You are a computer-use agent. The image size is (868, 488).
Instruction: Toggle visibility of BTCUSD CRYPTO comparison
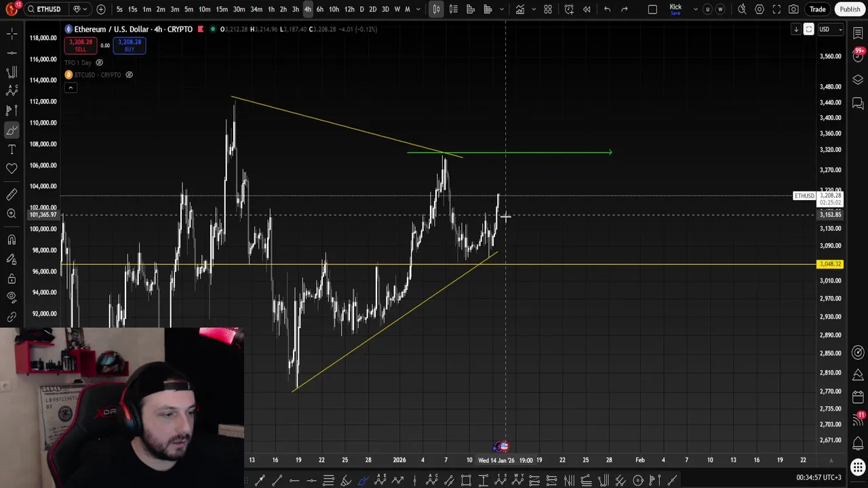pos(129,75)
